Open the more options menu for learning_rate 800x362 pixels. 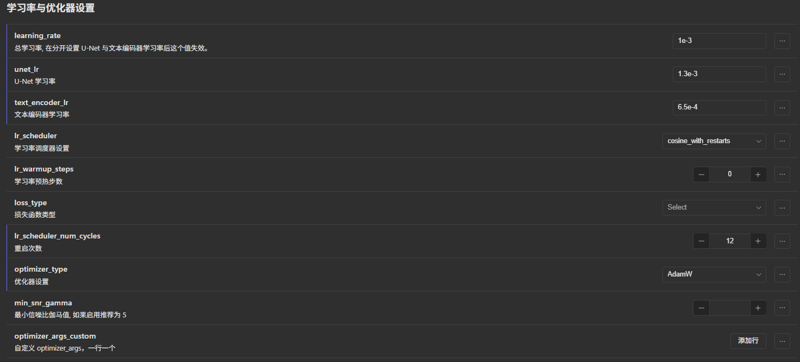782,41
